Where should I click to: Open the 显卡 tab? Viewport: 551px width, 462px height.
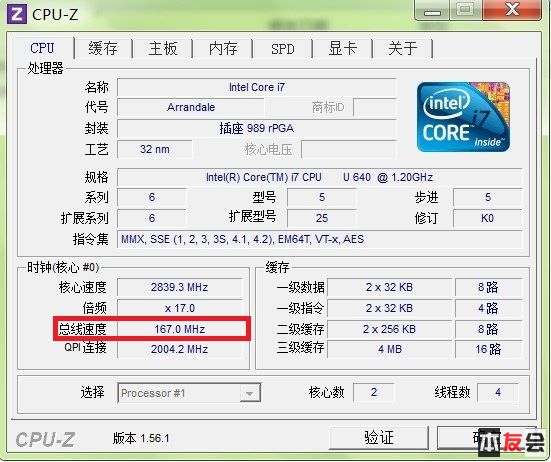coord(343,48)
